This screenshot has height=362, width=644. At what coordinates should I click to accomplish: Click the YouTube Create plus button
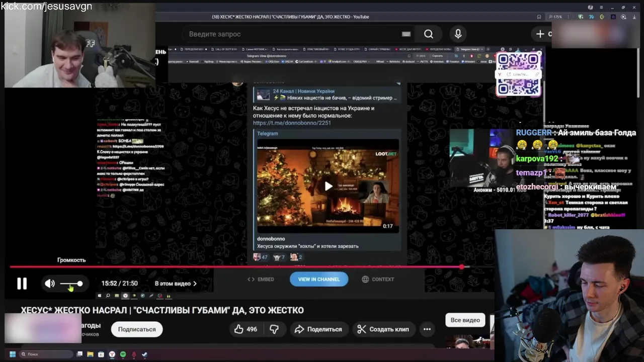(541, 34)
